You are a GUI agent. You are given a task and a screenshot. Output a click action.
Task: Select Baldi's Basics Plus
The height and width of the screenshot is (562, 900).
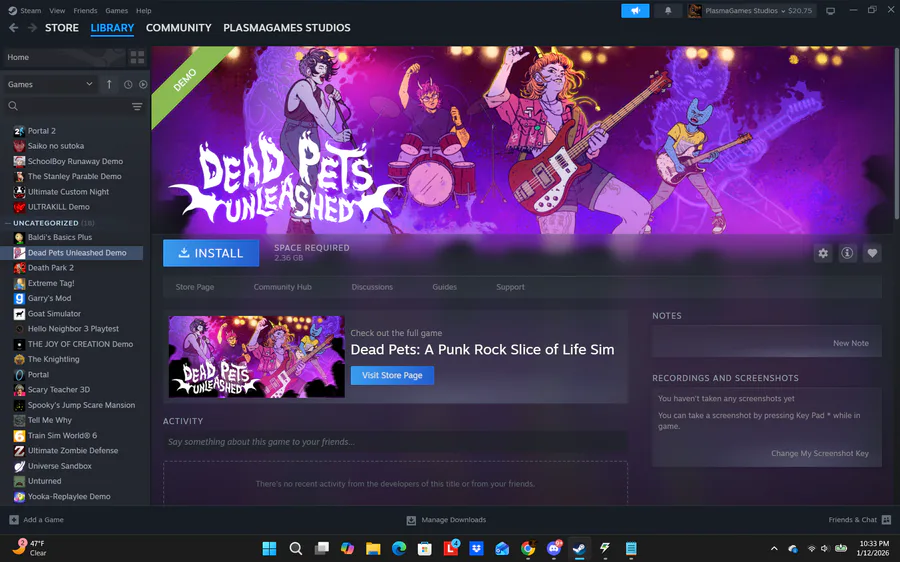pyautogui.click(x=60, y=237)
